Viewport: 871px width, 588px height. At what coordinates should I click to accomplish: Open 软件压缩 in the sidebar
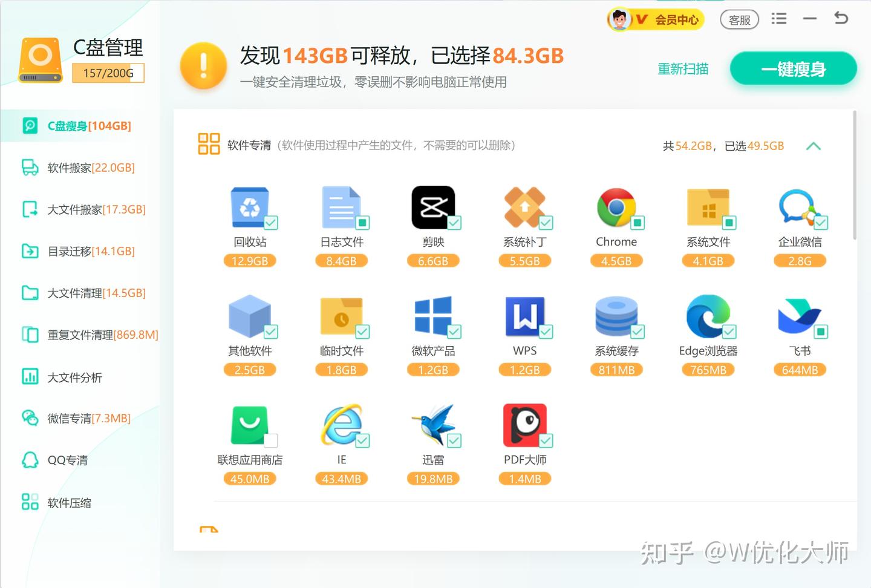click(x=79, y=502)
